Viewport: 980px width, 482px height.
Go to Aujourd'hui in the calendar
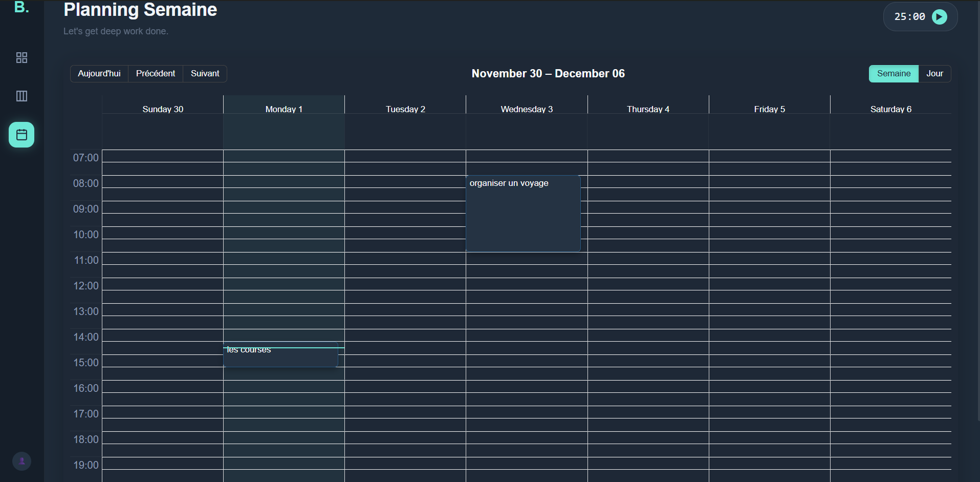tap(99, 74)
